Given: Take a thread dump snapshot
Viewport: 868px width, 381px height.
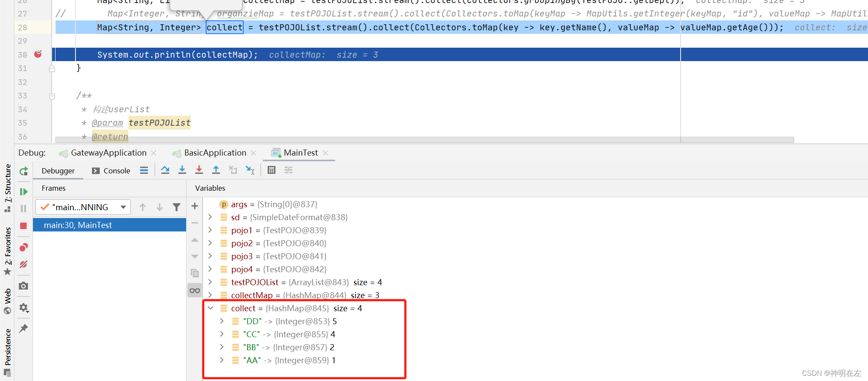Looking at the screenshot, I should [23, 286].
